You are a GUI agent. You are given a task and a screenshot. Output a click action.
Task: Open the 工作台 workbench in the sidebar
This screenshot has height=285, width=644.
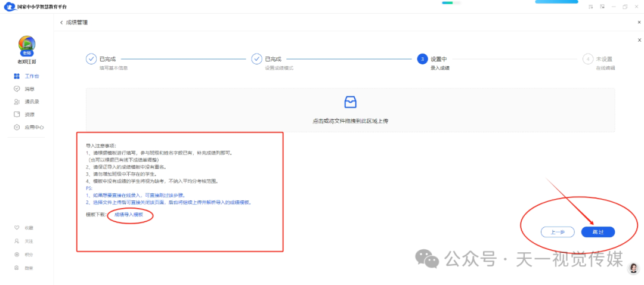pos(27,76)
